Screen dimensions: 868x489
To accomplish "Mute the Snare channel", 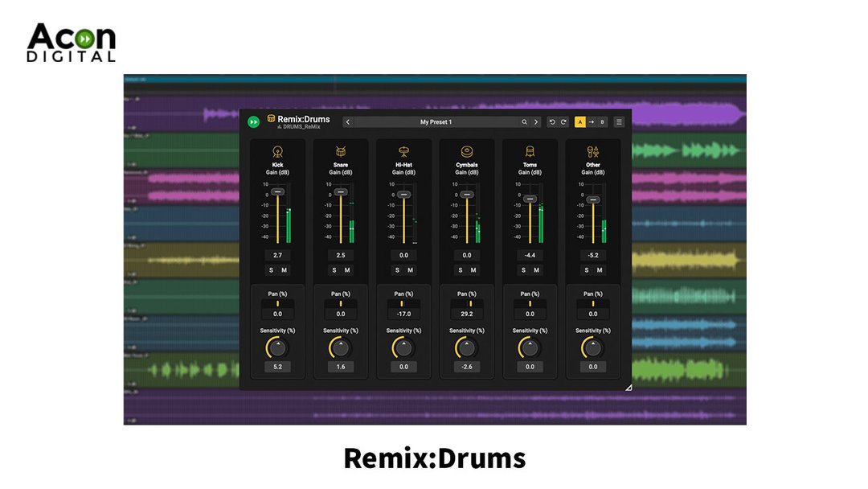I will [347, 270].
